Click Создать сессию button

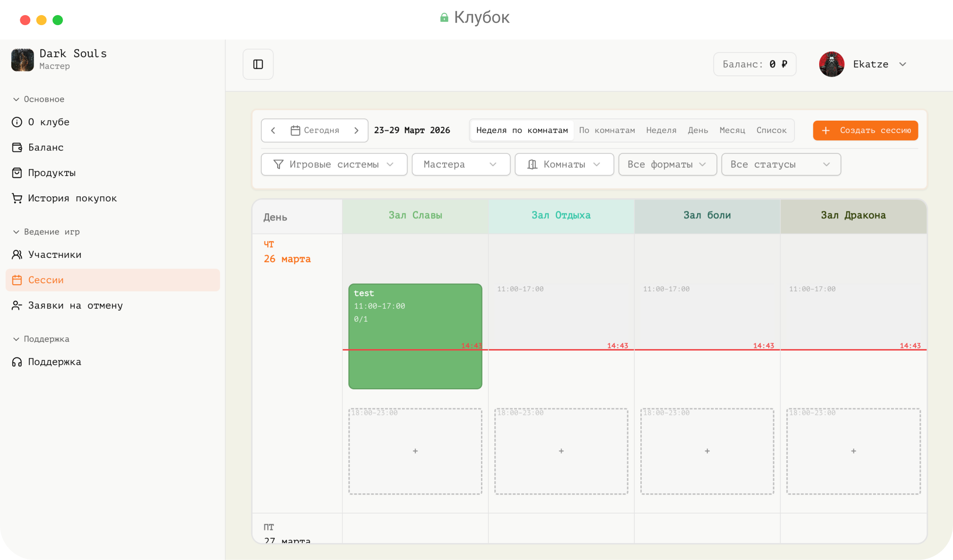point(865,131)
